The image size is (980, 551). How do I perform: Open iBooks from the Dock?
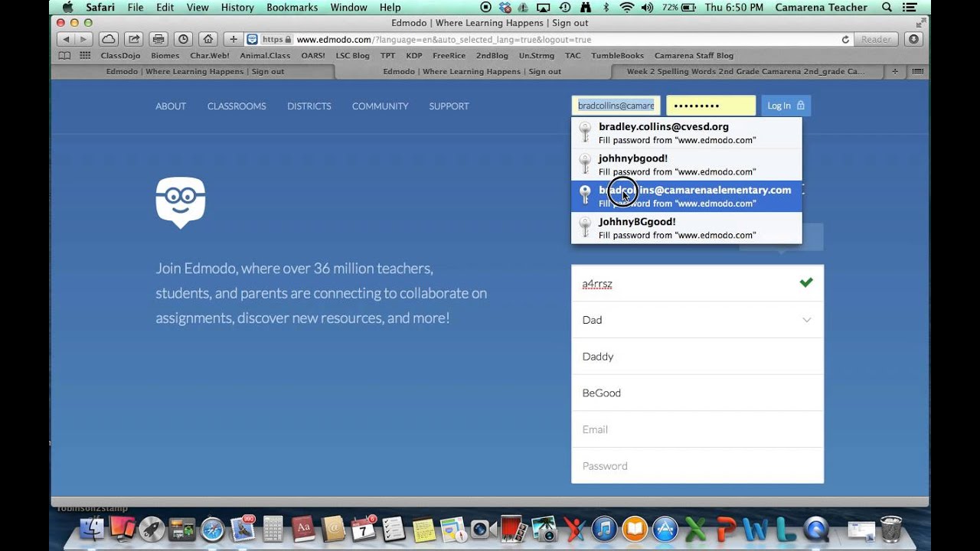pyautogui.click(x=635, y=529)
